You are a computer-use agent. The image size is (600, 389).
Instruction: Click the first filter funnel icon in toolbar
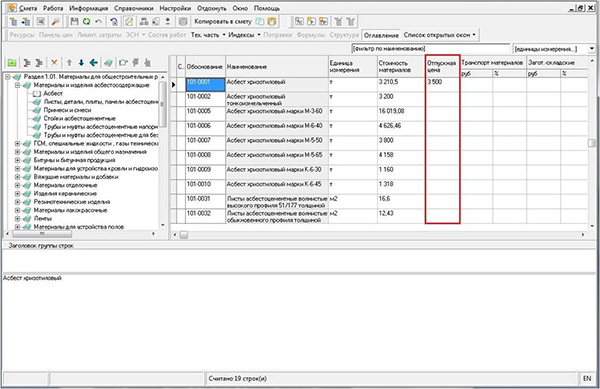(x=338, y=21)
